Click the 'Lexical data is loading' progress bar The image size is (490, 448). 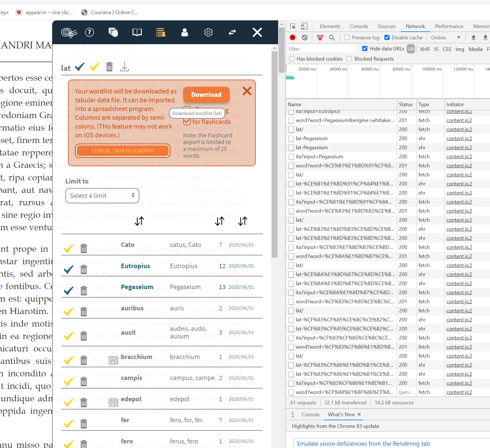[122, 151]
